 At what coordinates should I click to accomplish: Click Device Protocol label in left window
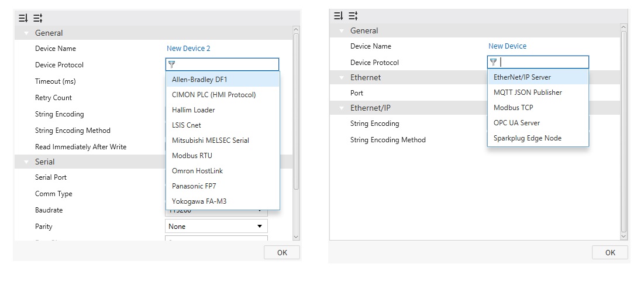pos(59,65)
